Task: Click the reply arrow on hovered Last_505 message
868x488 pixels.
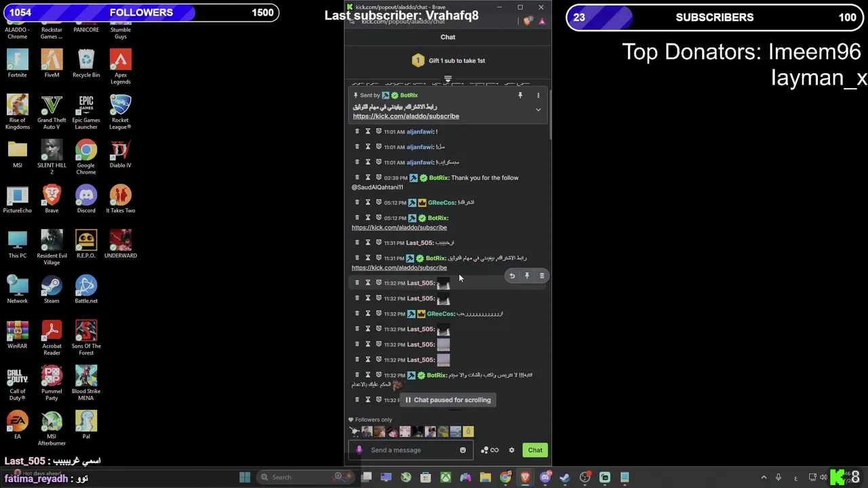Action: pos(512,276)
